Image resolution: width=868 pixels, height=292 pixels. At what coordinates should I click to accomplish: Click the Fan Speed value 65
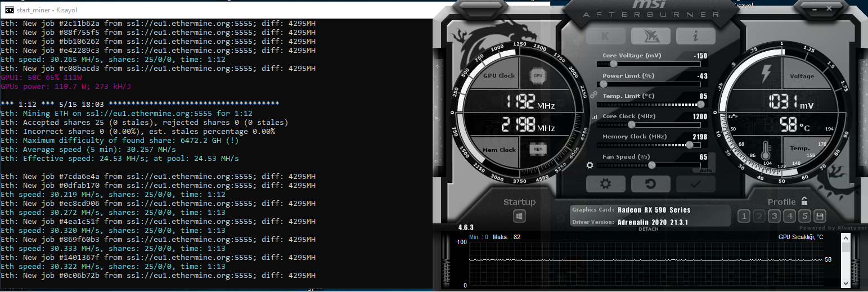point(703,157)
